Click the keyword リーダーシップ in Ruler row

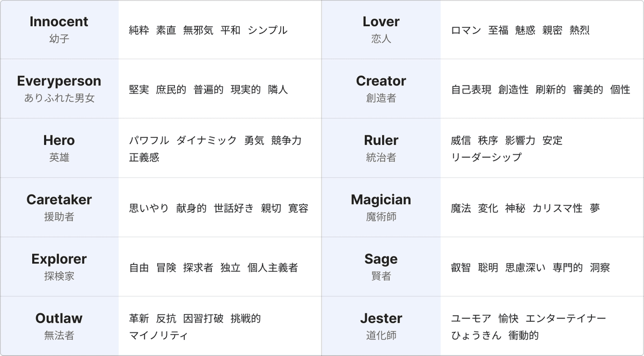coord(486,157)
